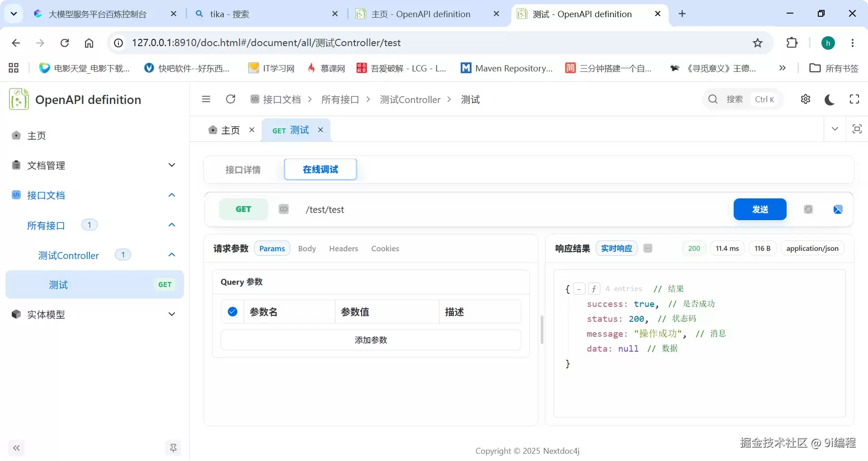Select the Body tab
The image size is (868, 461).
(x=307, y=248)
